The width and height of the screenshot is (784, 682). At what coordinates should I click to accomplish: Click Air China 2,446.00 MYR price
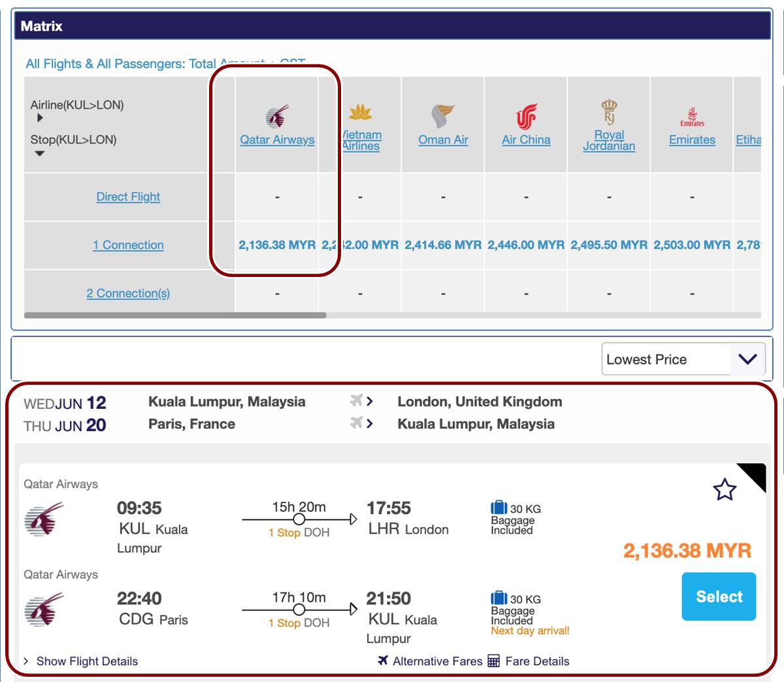(x=526, y=245)
